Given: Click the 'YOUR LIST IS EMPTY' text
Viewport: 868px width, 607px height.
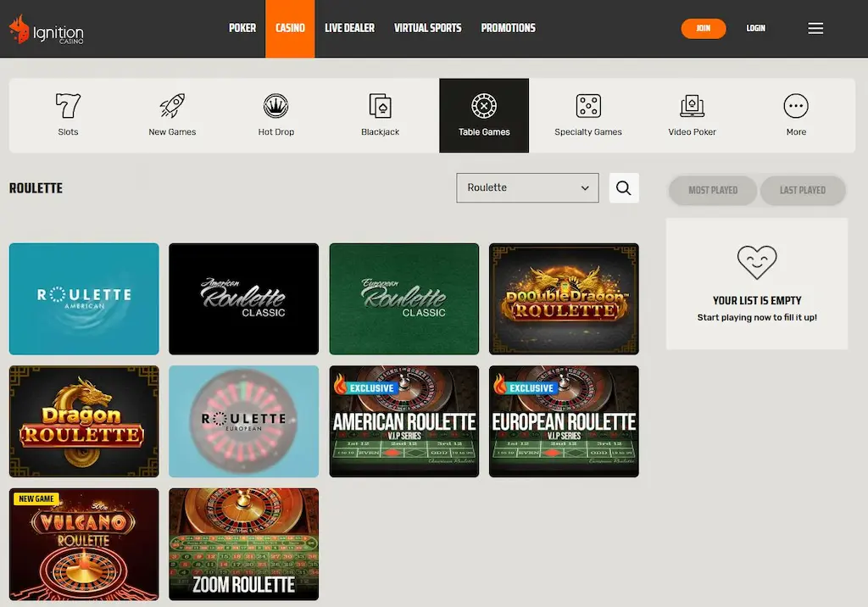Looking at the screenshot, I should 757,301.
